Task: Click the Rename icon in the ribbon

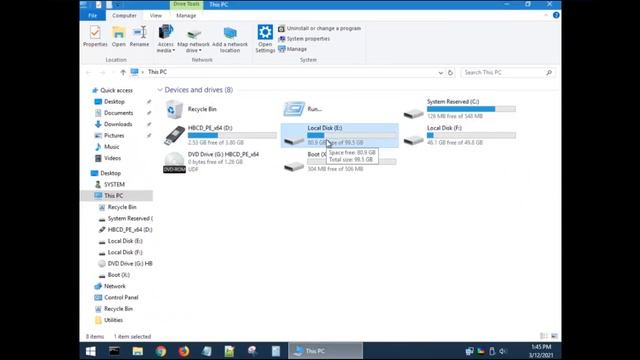Action: click(140, 32)
